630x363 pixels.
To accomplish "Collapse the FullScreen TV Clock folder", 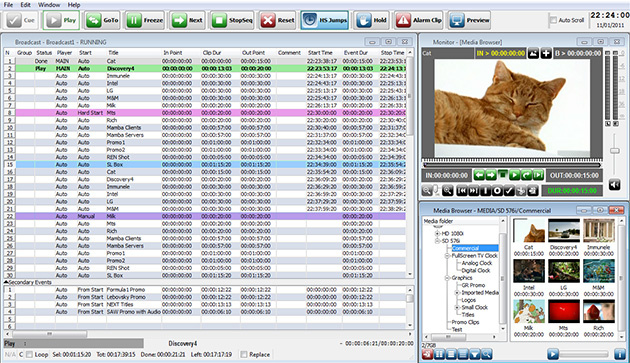I will coord(447,256).
